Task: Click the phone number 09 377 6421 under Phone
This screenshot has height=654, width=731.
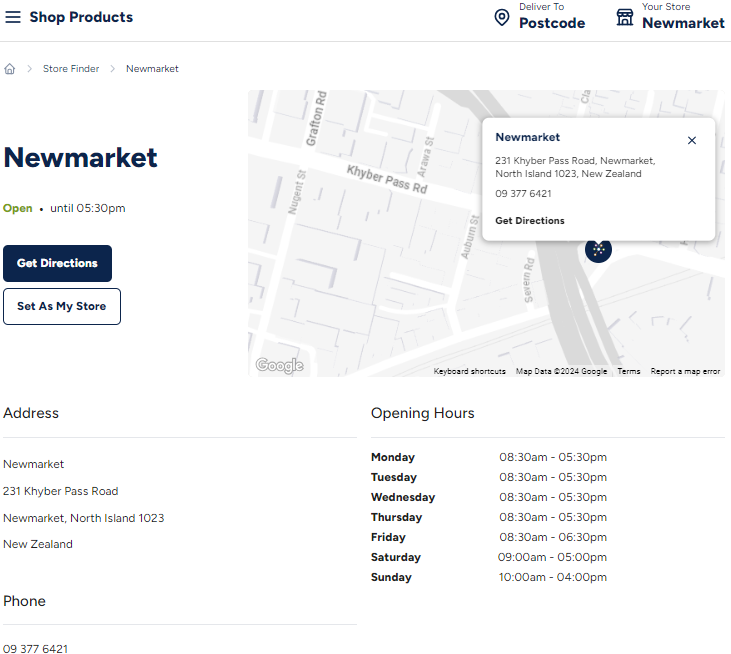Action: (x=35, y=648)
